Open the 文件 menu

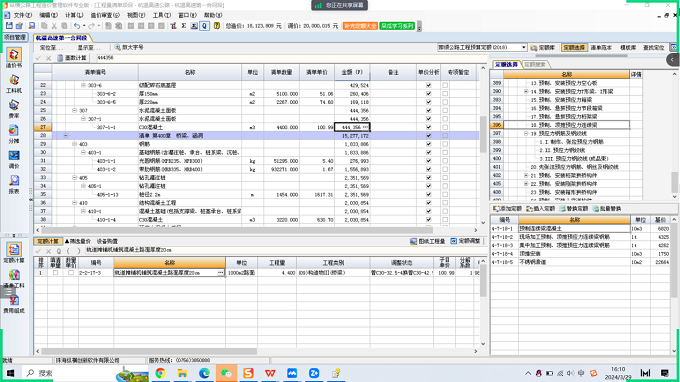pyautogui.click(x=23, y=15)
